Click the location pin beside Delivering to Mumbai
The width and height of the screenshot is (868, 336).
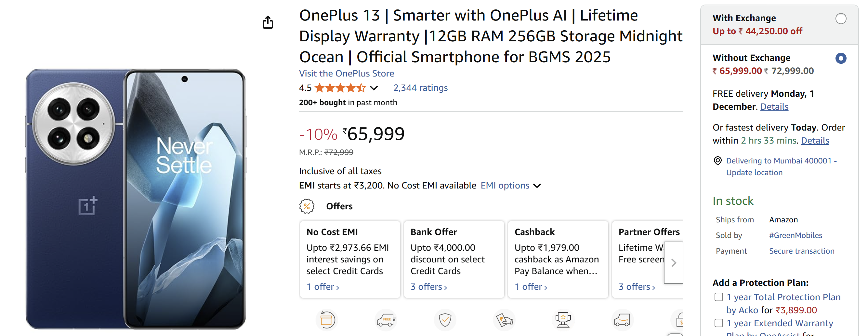click(718, 161)
